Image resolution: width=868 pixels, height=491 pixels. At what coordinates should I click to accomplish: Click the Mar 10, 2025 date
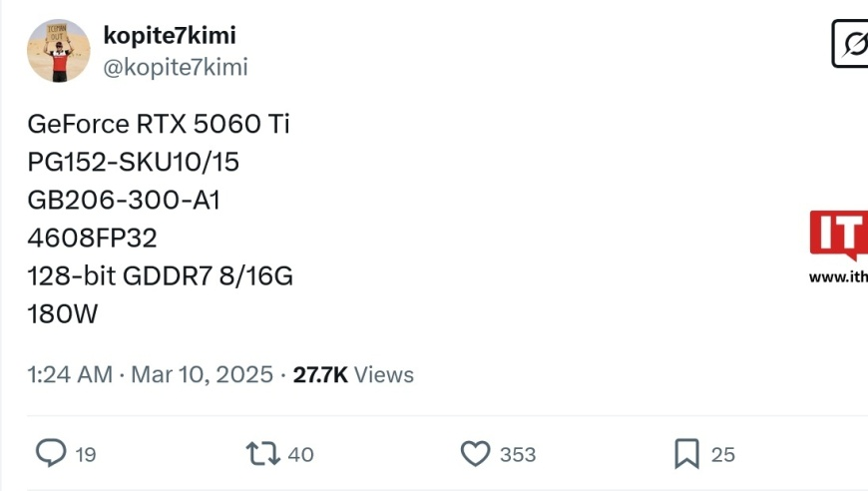pos(203,375)
